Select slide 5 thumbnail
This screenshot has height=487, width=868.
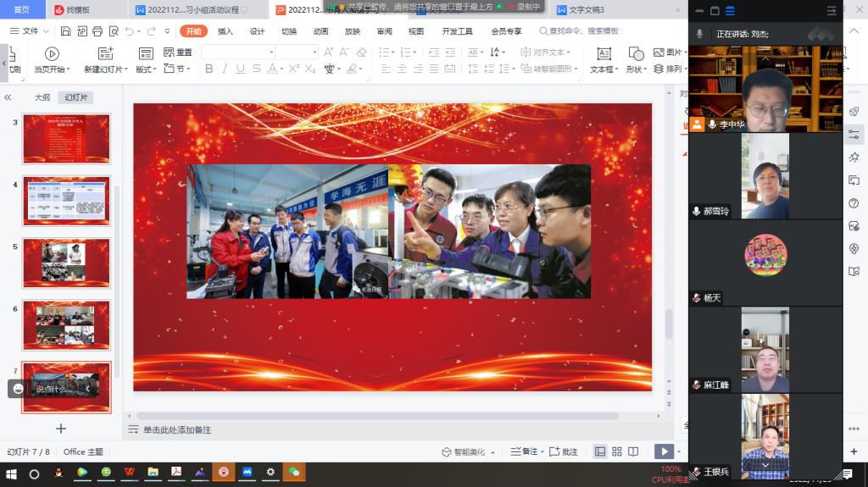[66, 261]
